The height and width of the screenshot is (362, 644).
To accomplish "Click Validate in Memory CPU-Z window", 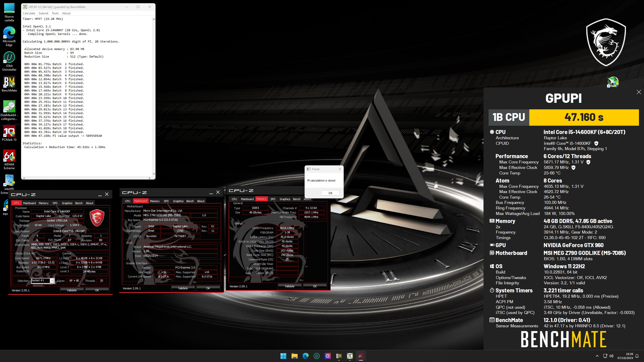I will (290, 286).
